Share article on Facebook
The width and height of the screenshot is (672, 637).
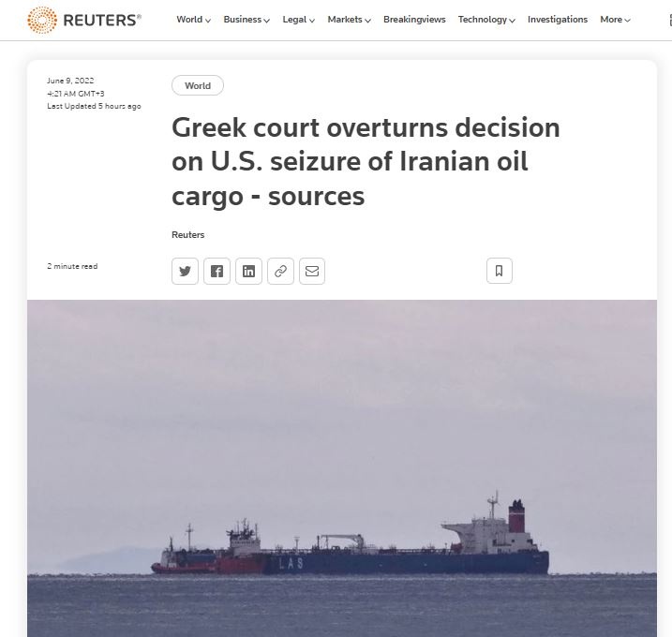pyautogui.click(x=217, y=271)
